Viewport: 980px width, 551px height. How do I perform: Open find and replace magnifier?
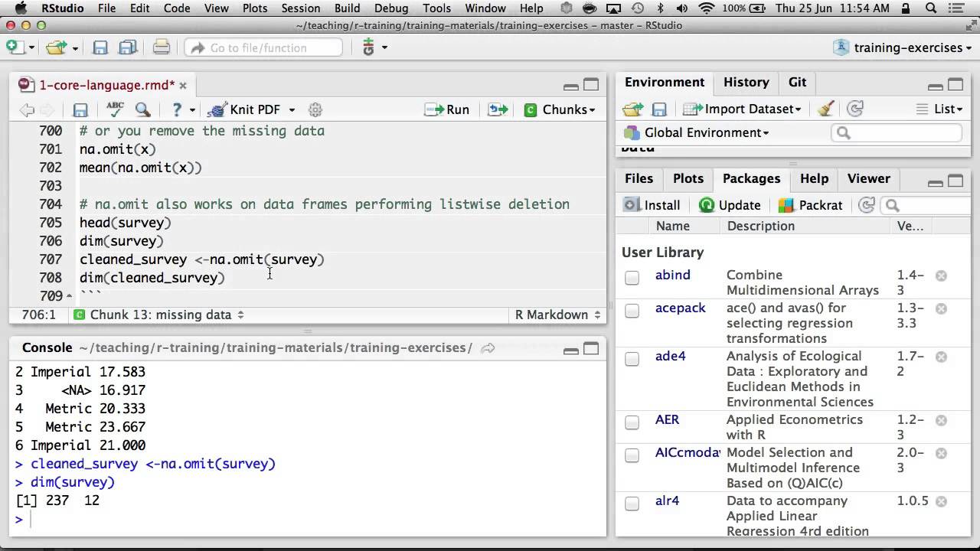click(x=142, y=109)
